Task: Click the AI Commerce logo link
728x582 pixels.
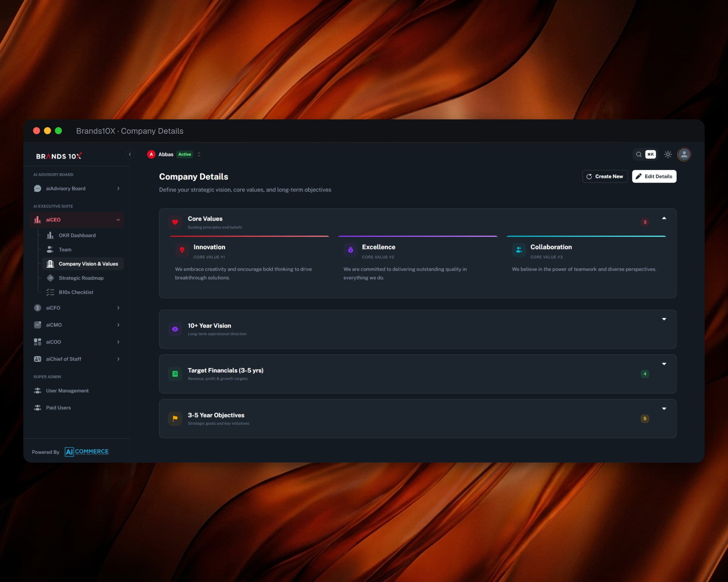Action: [x=87, y=452]
